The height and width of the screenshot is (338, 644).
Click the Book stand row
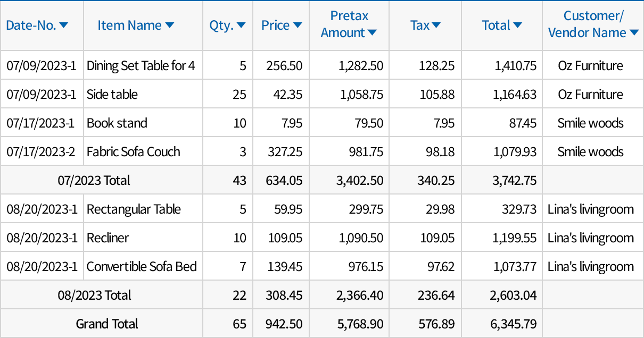pos(118,122)
